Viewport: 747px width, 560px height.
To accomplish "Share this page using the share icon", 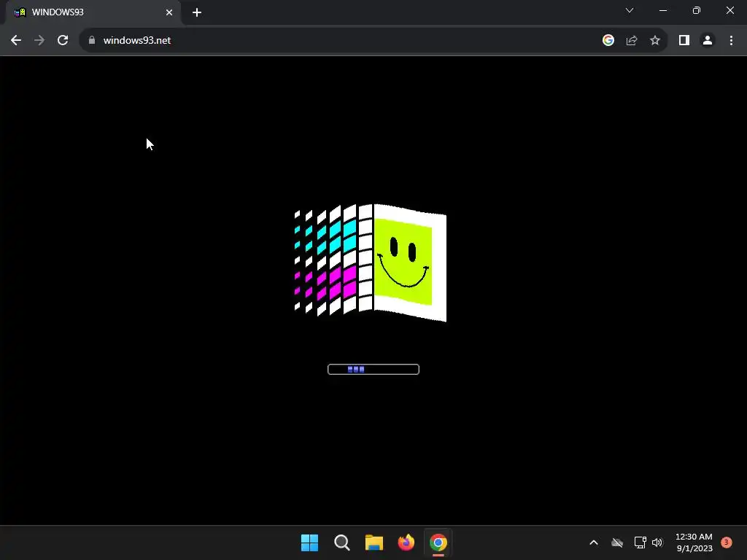I will (x=632, y=41).
